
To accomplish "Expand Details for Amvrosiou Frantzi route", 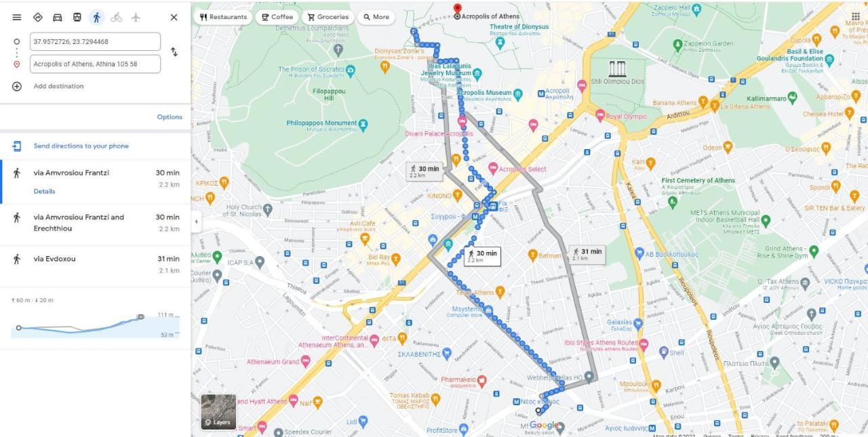I will click(x=44, y=191).
